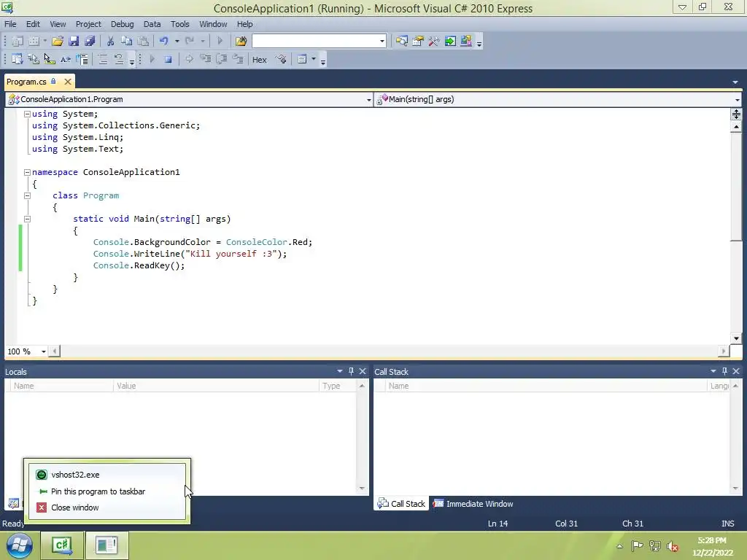Choose Close window in the jump list

pyautogui.click(x=107, y=507)
